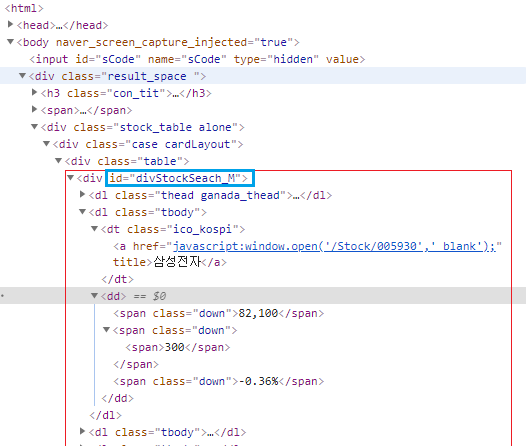Click the closing </span> tag line

[x=136, y=365]
